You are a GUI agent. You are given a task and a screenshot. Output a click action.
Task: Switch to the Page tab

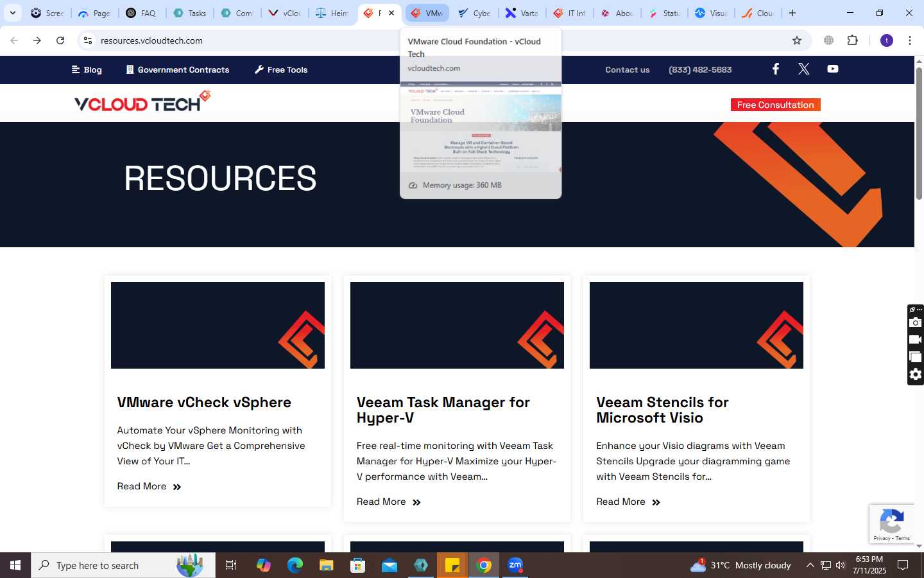point(94,13)
